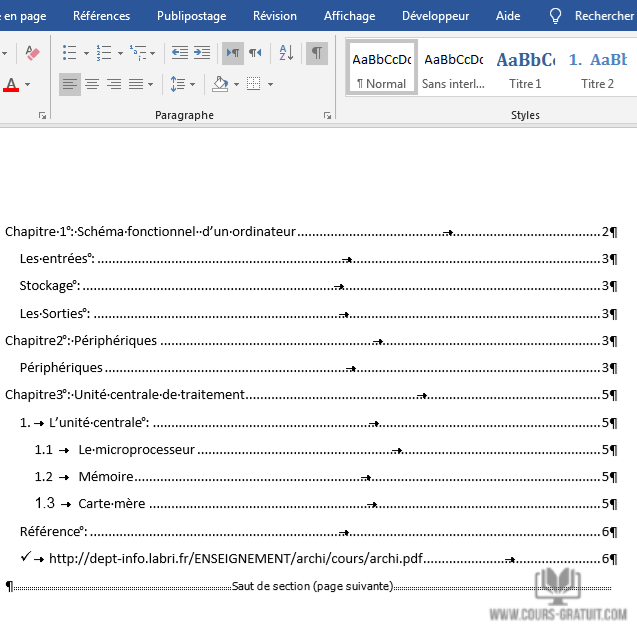Toggle left-to-right text direction
This screenshot has width=637, height=629.
pos(233,53)
